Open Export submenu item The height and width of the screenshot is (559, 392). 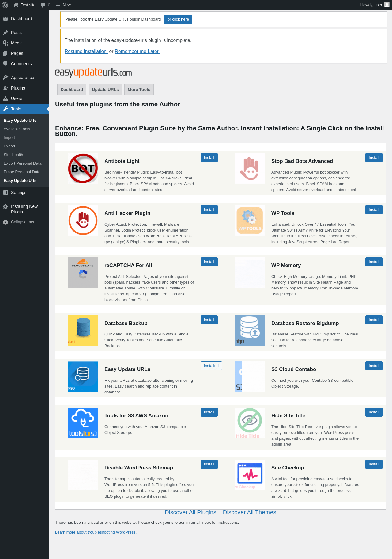9,146
